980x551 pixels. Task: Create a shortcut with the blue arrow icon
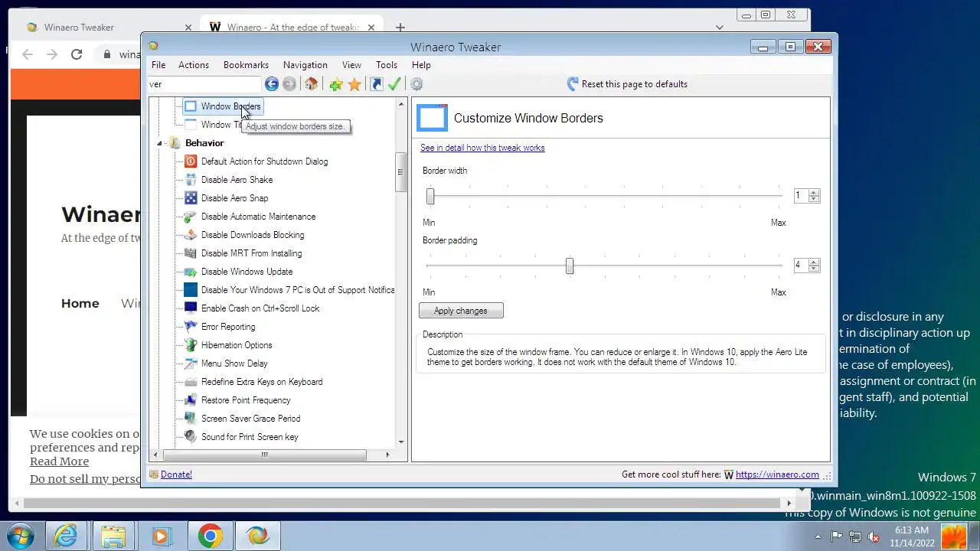tap(377, 84)
